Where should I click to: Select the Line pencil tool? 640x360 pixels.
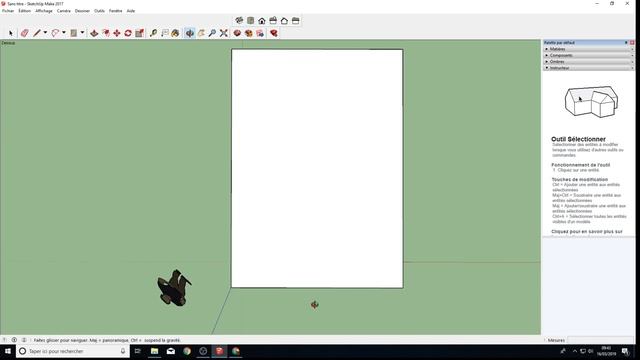pos(37,33)
